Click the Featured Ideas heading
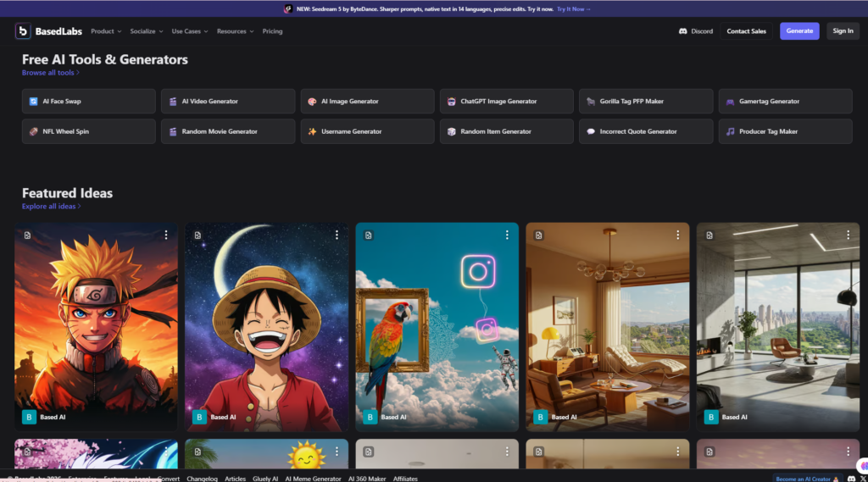This screenshot has height=482, width=868. (68, 193)
